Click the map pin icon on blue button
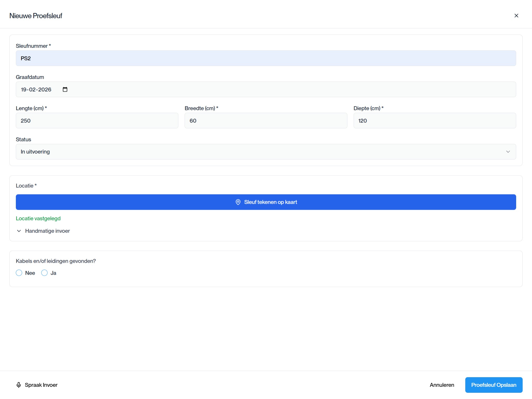The image size is (532, 399). (238, 202)
